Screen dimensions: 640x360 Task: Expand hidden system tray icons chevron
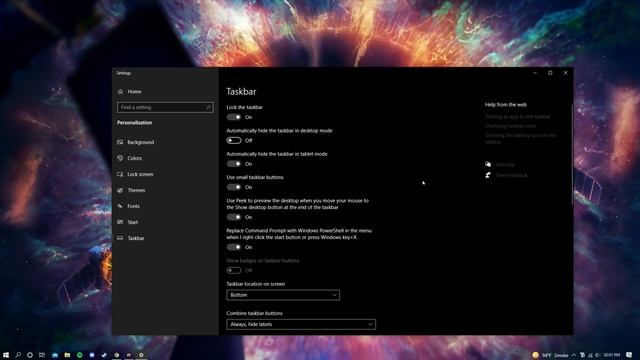[573, 355]
